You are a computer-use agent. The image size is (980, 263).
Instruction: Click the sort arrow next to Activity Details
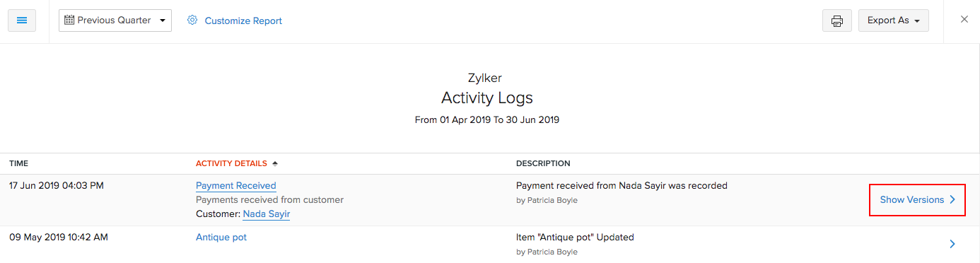click(x=275, y=163)
